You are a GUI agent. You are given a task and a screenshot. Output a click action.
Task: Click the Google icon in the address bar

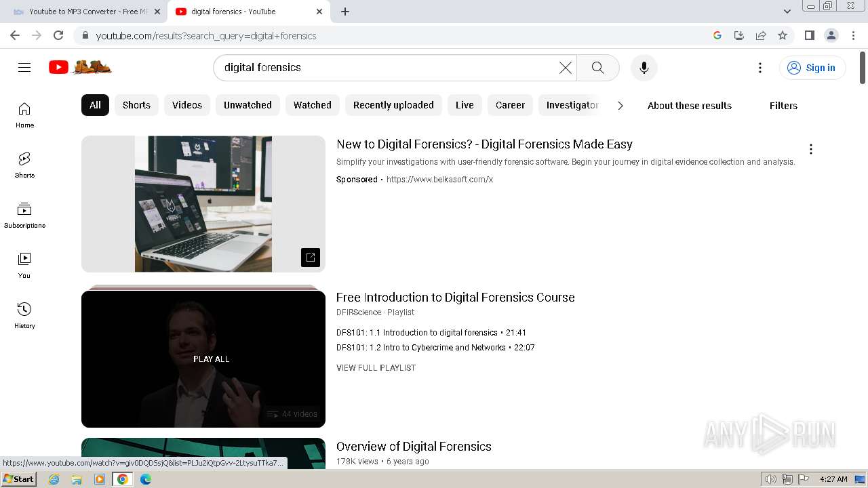click(717, 36)
